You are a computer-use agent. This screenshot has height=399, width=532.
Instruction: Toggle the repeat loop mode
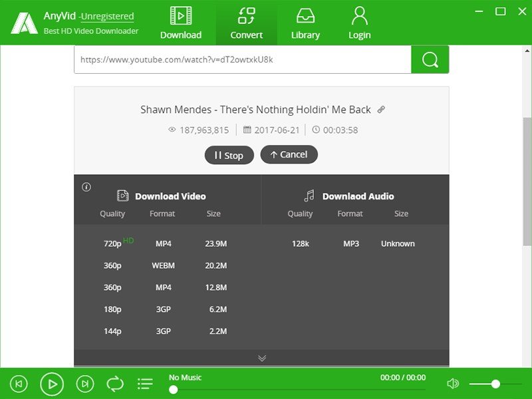tap(115, 384)
